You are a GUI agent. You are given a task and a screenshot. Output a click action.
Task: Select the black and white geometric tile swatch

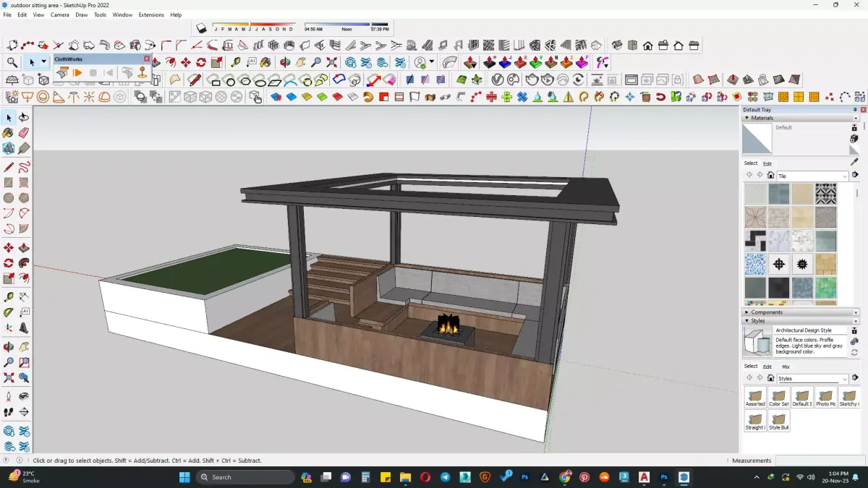tap(825, 194)
